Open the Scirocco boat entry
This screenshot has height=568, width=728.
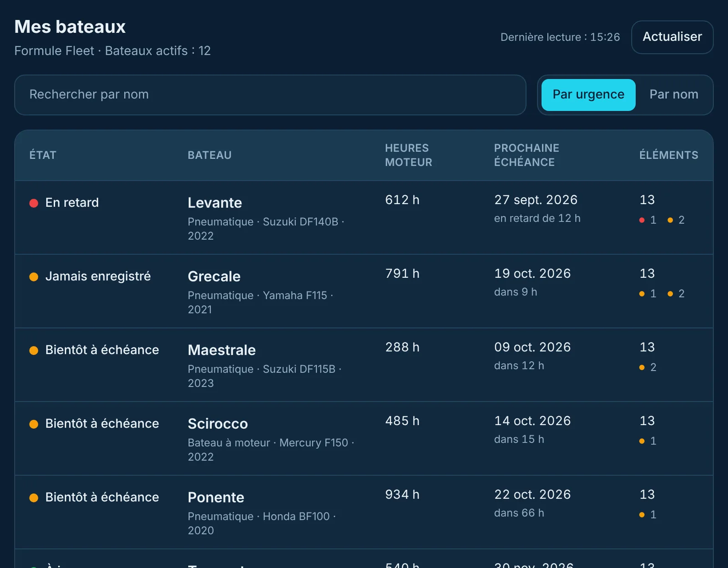364,438
